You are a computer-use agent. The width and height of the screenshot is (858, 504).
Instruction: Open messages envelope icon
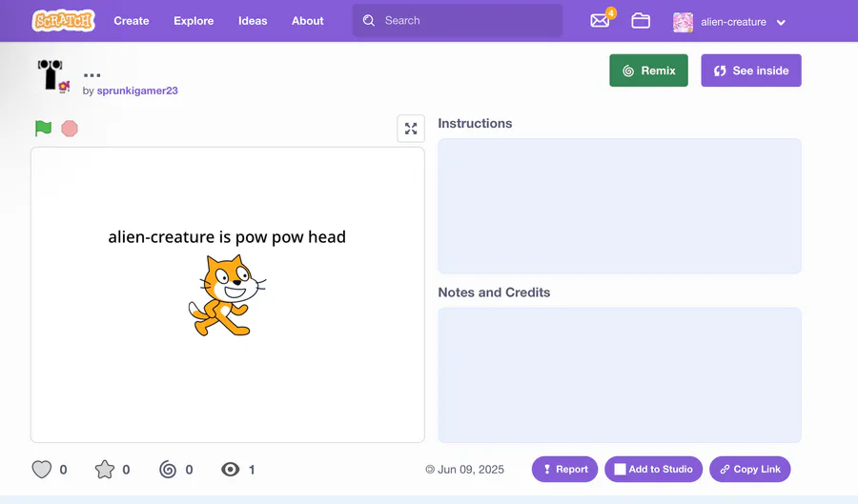pyautogui.click(x=601, y=21)
